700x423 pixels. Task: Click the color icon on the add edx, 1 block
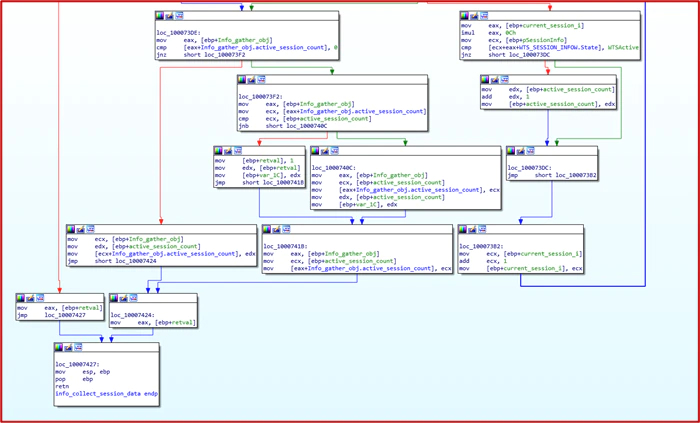pos(485,79)
